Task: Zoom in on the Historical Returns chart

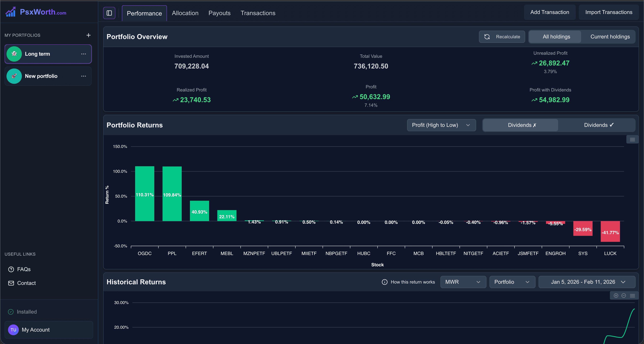Action: [616, 296]
